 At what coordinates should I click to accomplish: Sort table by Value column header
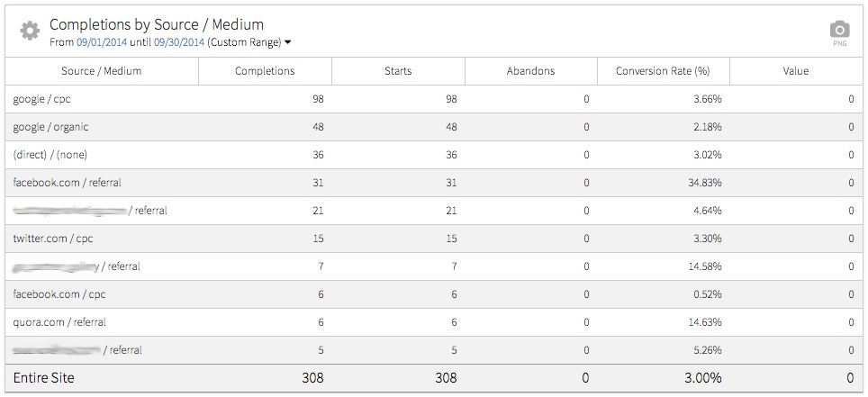pos(795,71)
